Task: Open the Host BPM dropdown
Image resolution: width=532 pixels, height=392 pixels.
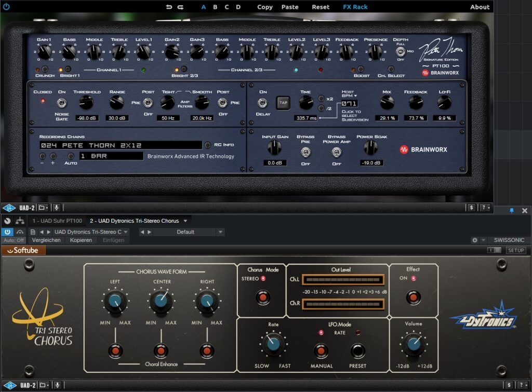Action: point(349,94)
